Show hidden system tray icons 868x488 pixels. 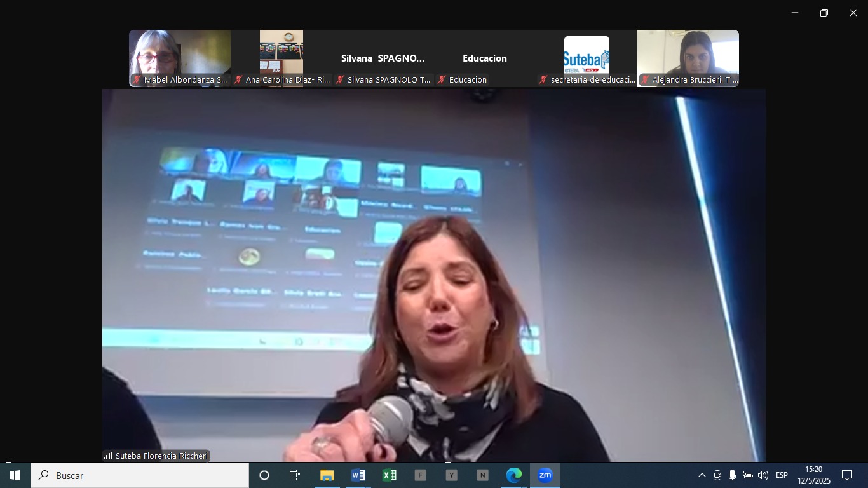click(x=702, y=475)
